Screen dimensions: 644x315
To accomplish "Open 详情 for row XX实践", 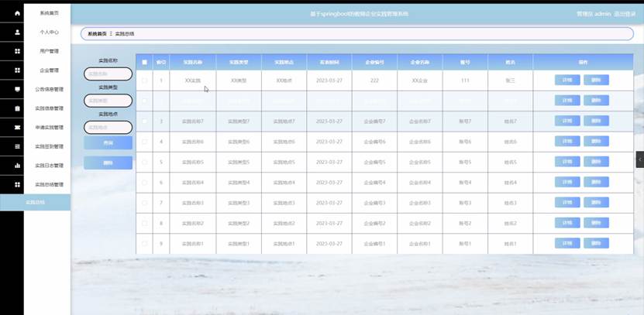I will [x=567, y=80].
